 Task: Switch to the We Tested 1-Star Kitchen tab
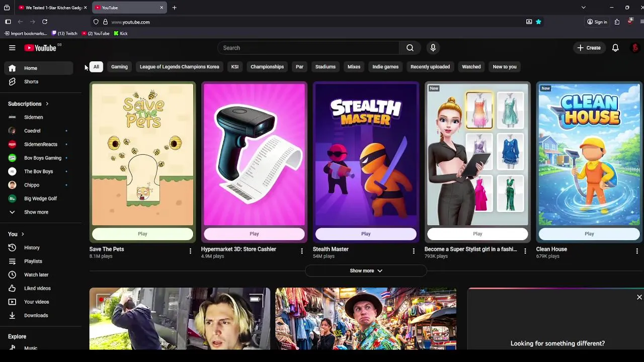point(53,8)
